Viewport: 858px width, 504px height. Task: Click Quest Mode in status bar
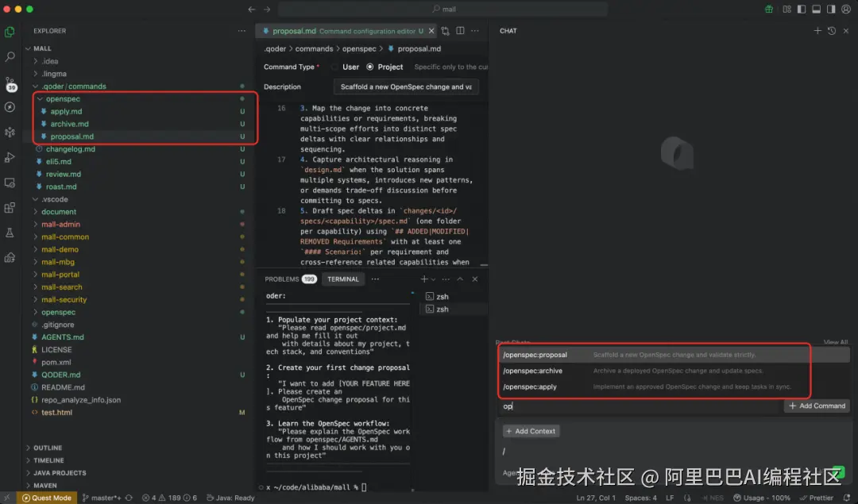pyautogui.click(x=47, y=498)
